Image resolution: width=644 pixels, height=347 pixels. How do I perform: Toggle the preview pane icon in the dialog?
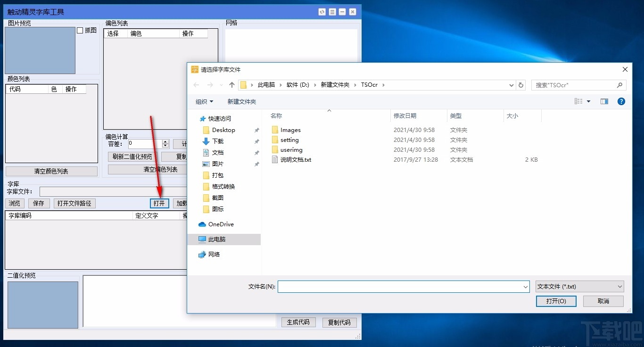pos(604,101)
